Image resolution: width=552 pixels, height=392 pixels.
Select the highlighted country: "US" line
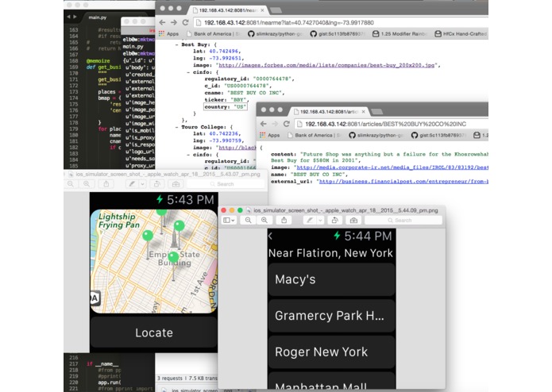tap(226, 106)
